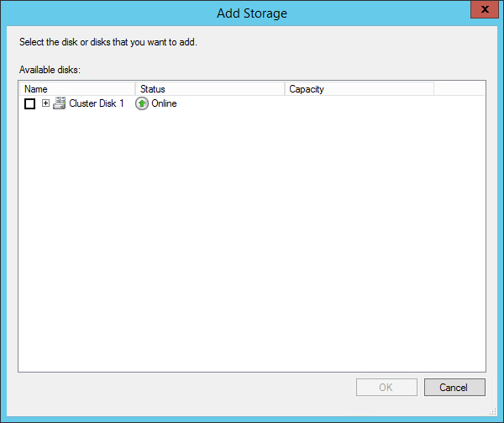The image size is (504, 423).
Task: Click the divider between Name and Status columns
Action: click(x=135, y=88)
